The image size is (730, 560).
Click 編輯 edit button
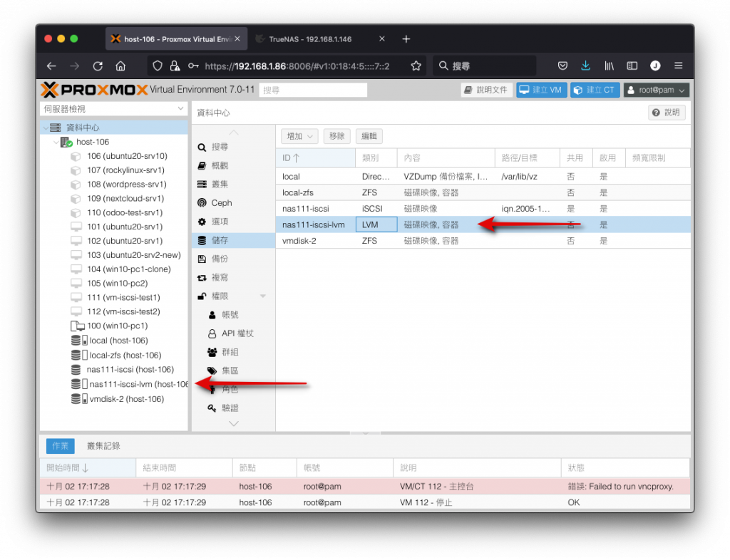(x=369, y=136)
